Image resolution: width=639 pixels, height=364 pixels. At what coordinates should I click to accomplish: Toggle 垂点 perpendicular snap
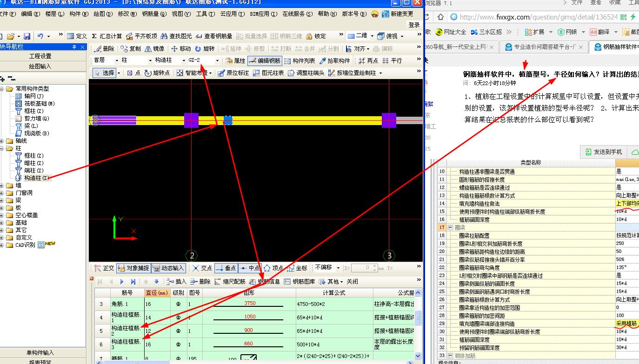tap(226, 268)
